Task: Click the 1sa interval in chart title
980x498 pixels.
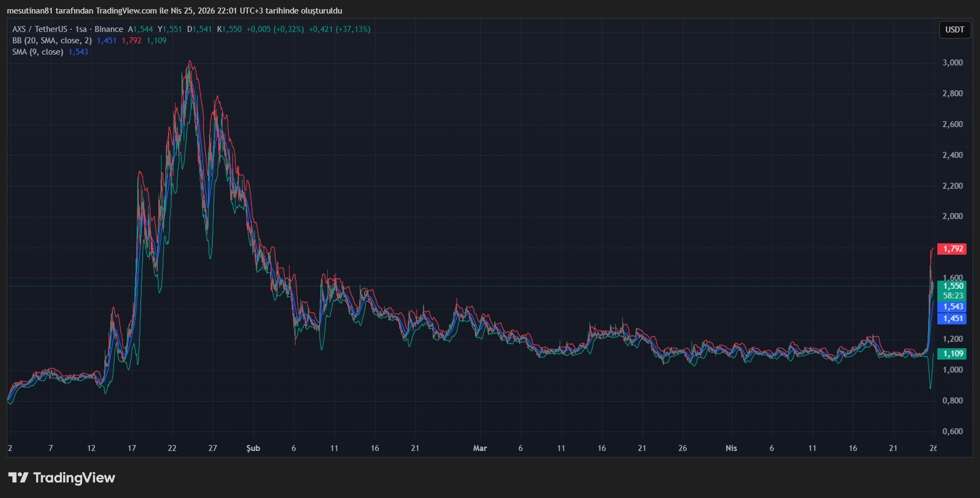Action: [81, 29]
